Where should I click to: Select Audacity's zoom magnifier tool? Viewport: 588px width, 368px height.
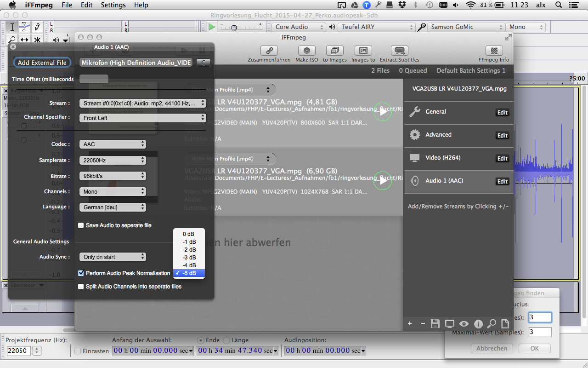tap(12, 40)
